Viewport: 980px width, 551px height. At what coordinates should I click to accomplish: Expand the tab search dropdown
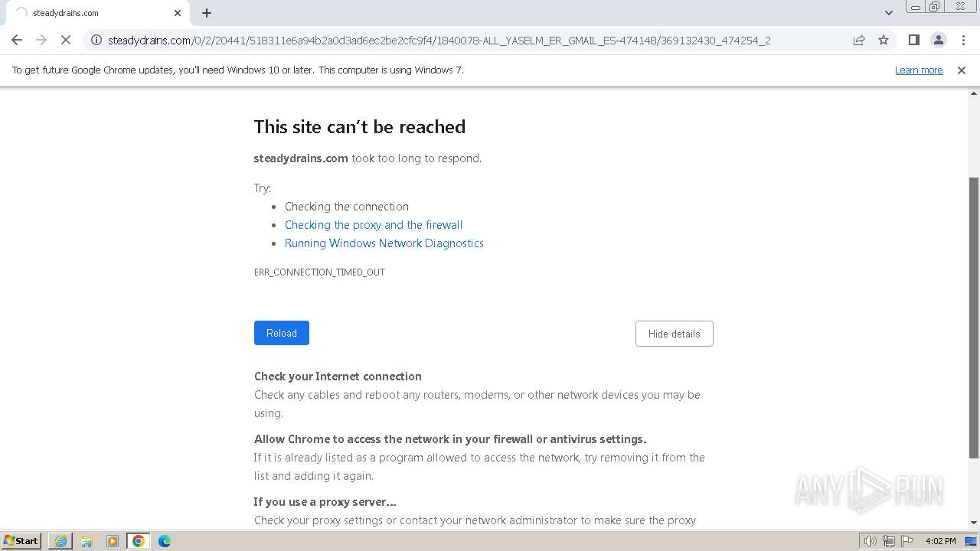tap(889, 13)
